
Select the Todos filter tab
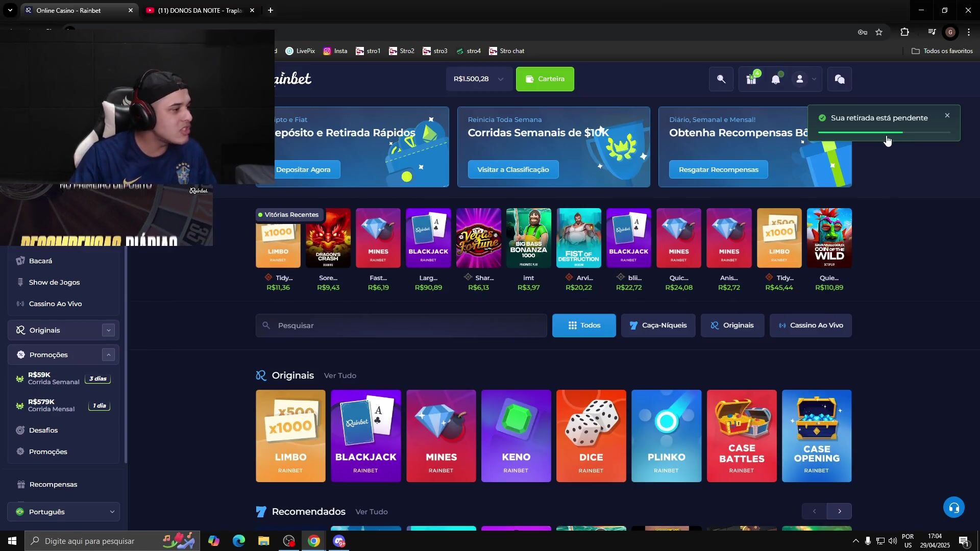pos(584,325)
